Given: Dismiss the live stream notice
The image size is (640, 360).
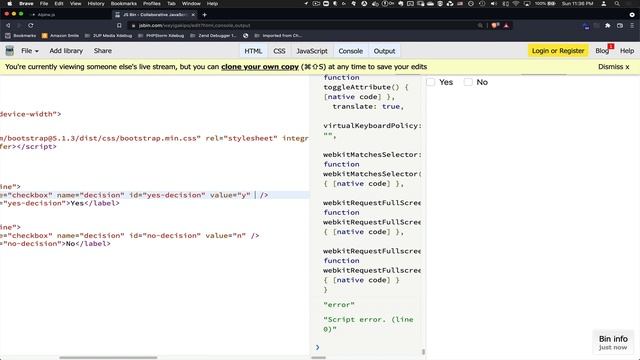Looking at the screenshot, I should pos(613,67).
